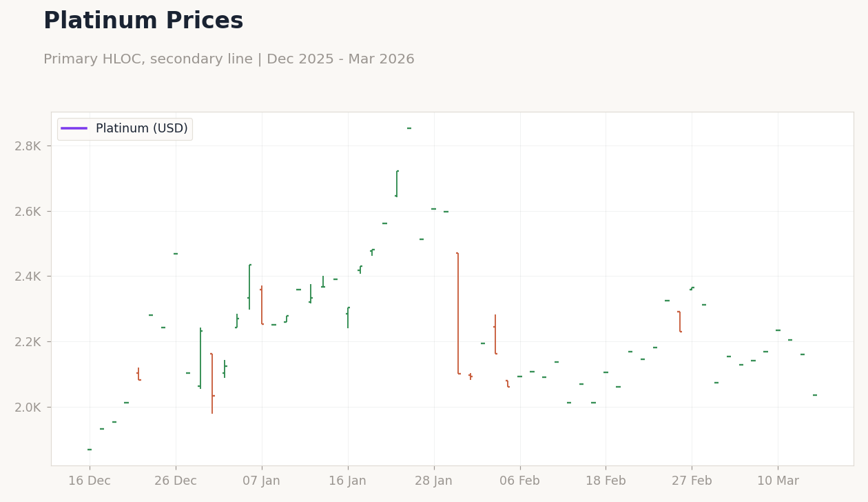Click the 06 Feb x-axis label

(520, 481)
